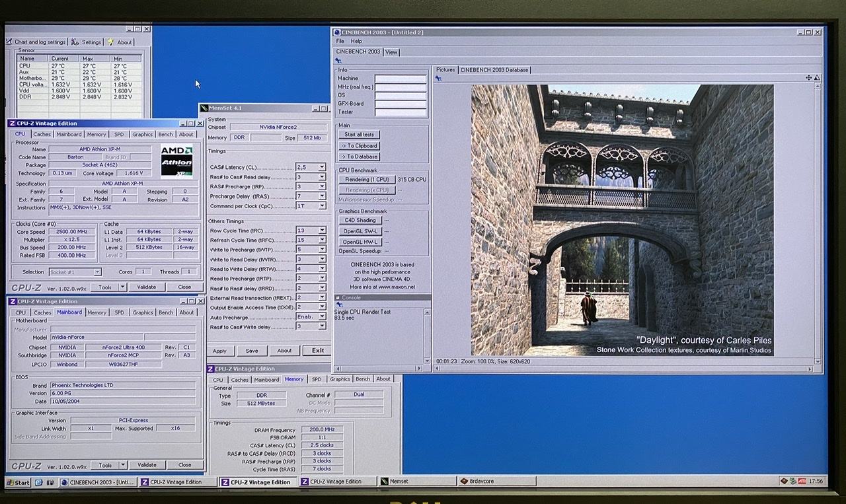The image size is (846, 504).
Task: Open the Precharge Delay (tRAS) dropdown
Action: point(322,196)
